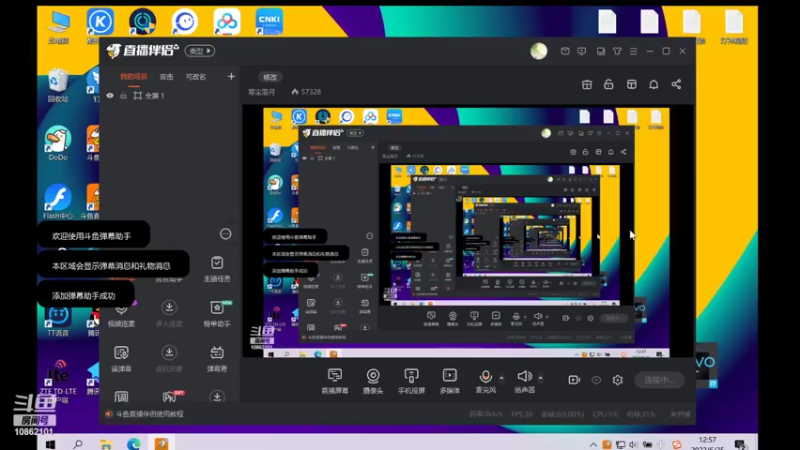Open the Flash中心 desktop shortcut
800x450 pixels.
pyautogui.click(x=58, y=202)
